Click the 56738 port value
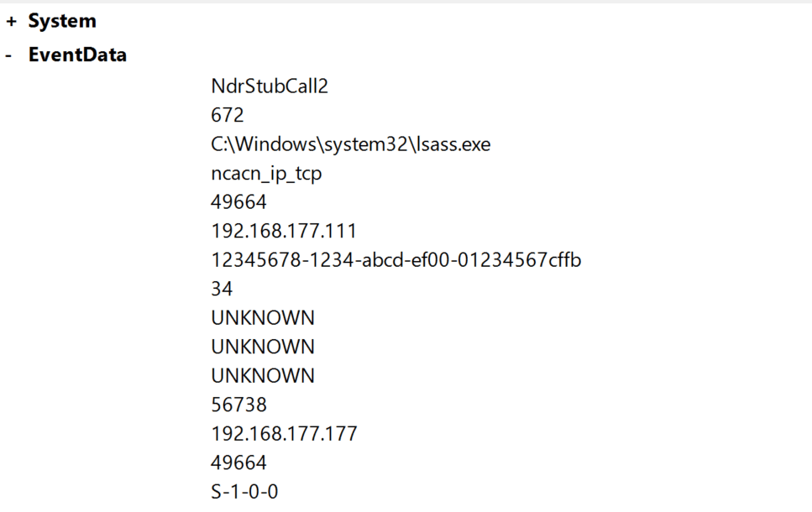The height and width of the screenshot is (512, 812). pyautogui.click(x=238, y=405)
